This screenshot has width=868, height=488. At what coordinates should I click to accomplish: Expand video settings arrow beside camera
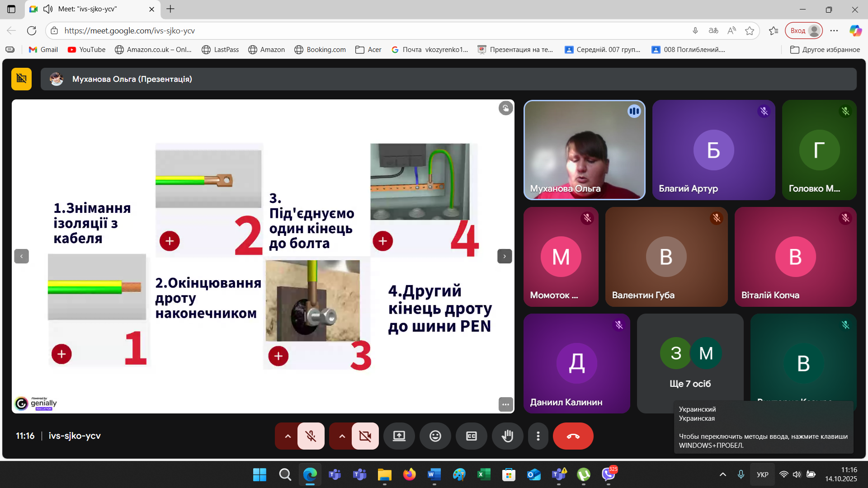342,436
